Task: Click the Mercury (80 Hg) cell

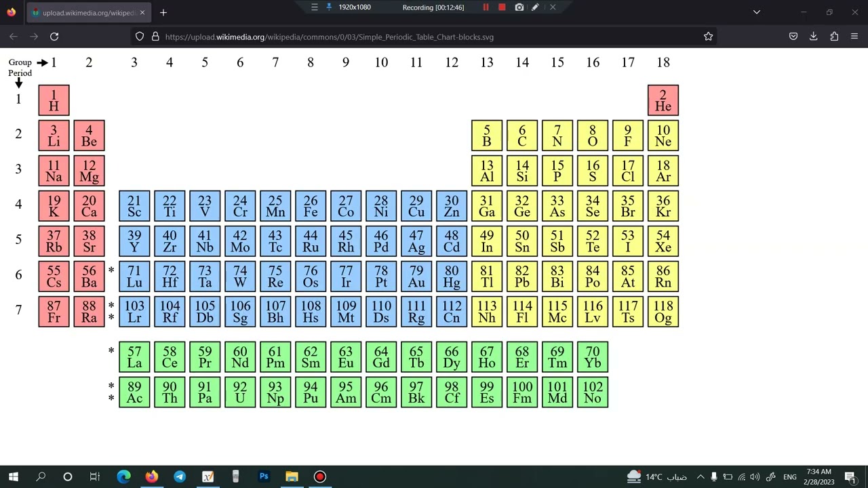Action: pos(452,277)
